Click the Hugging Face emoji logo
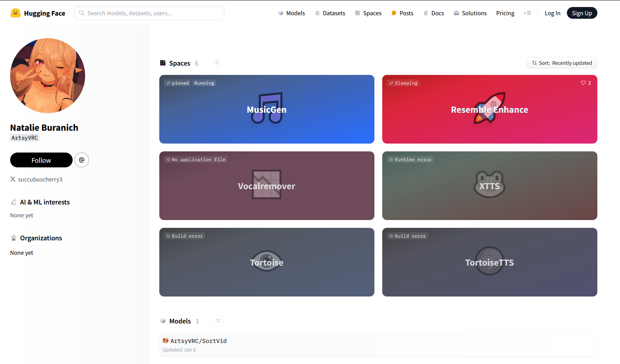This screenshot has height=364, width=620. tap(16, 13)
